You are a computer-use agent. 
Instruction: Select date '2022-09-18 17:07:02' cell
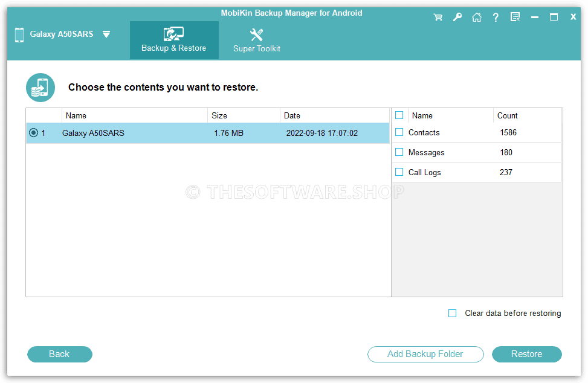(322, 133)
